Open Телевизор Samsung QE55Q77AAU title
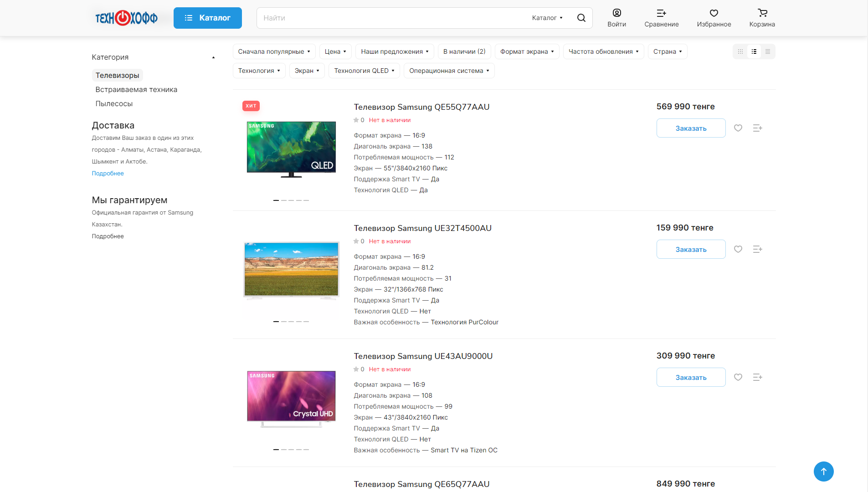 [x=421, y=107]
